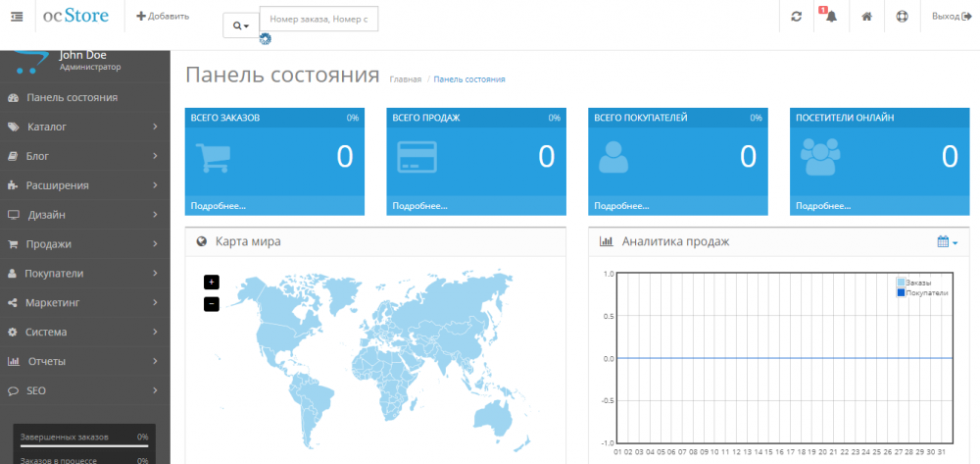Open the Система sidebar menu
Viewport: 980px width, 464px height.
(85, 332)
